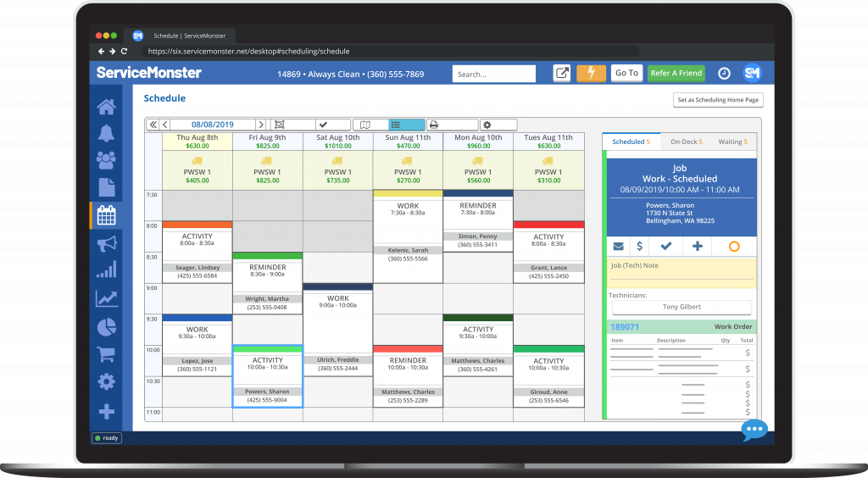Jump back with the double-left arrow
Screen dimensions: 868x478
(153, 125)
